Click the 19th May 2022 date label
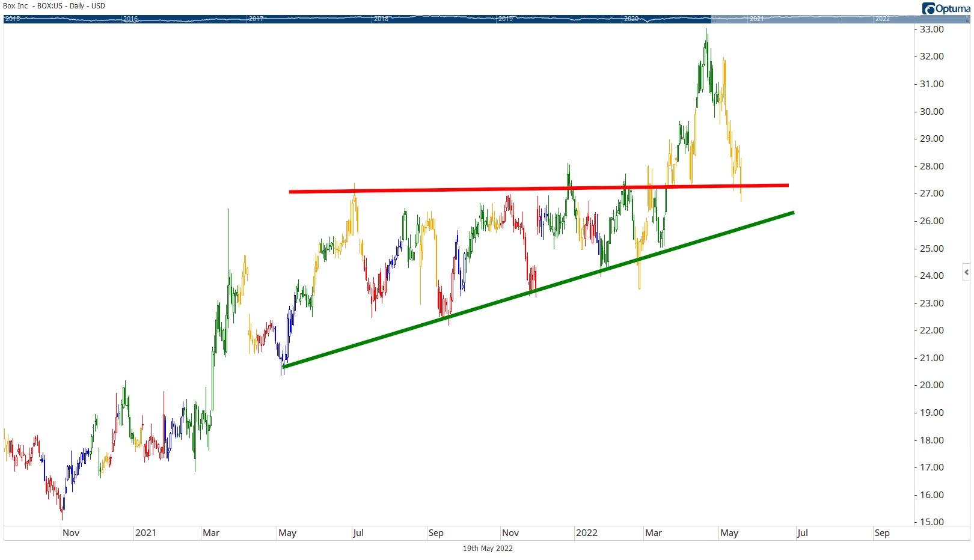Image resolution: width=974 pixels, height=560 pixels. tap(488, 548)
